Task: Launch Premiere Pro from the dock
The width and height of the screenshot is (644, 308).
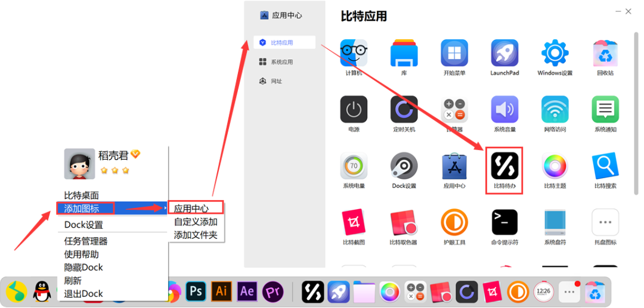Action: tap(273, 291)
